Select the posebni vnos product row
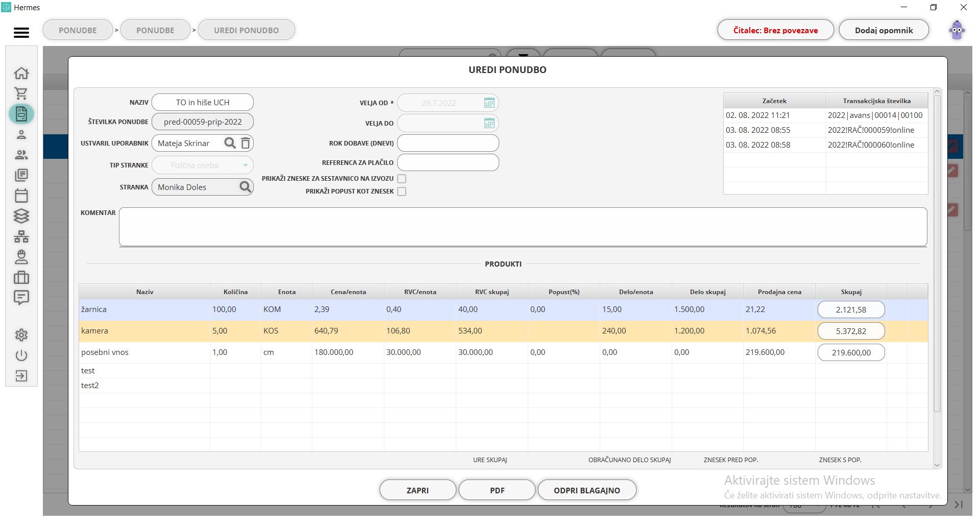980x526 pixels. click(x=503, y=352)
